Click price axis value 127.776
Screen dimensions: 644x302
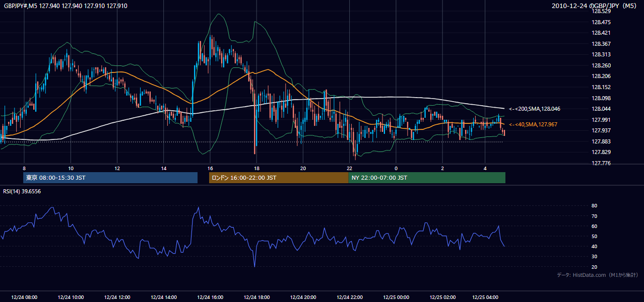[601, 163]
